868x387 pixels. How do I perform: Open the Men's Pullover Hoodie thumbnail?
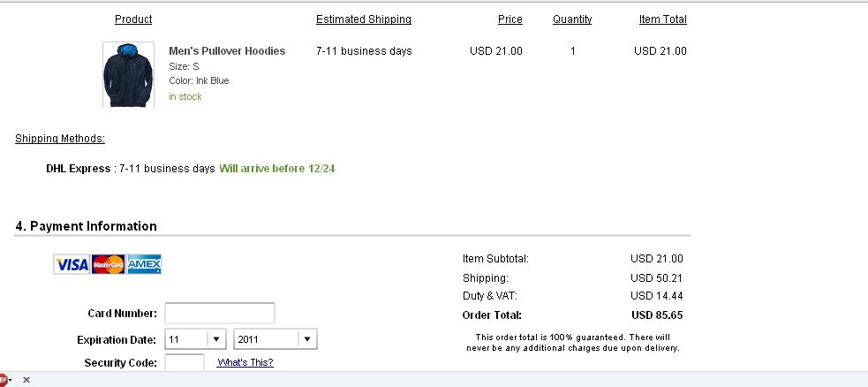128,75
